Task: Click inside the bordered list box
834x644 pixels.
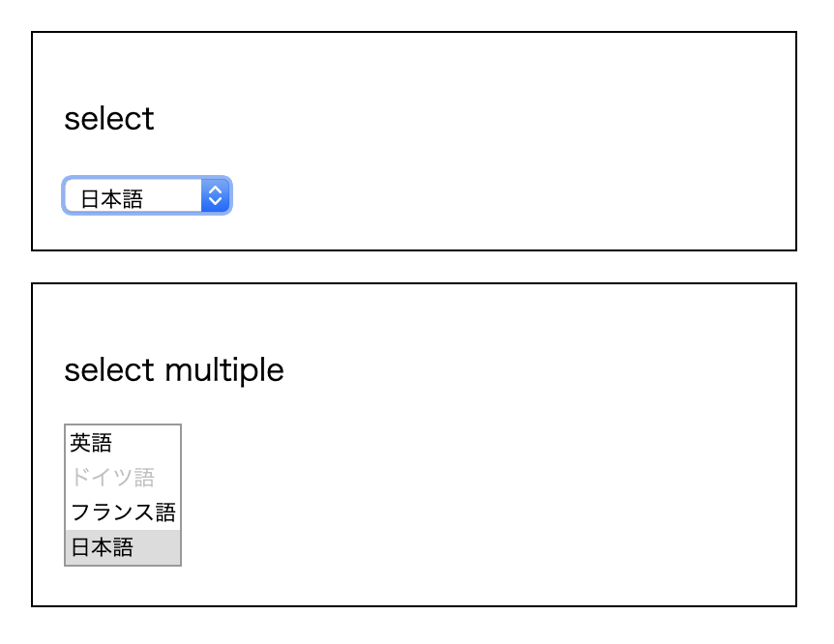Action: (121, 493)
